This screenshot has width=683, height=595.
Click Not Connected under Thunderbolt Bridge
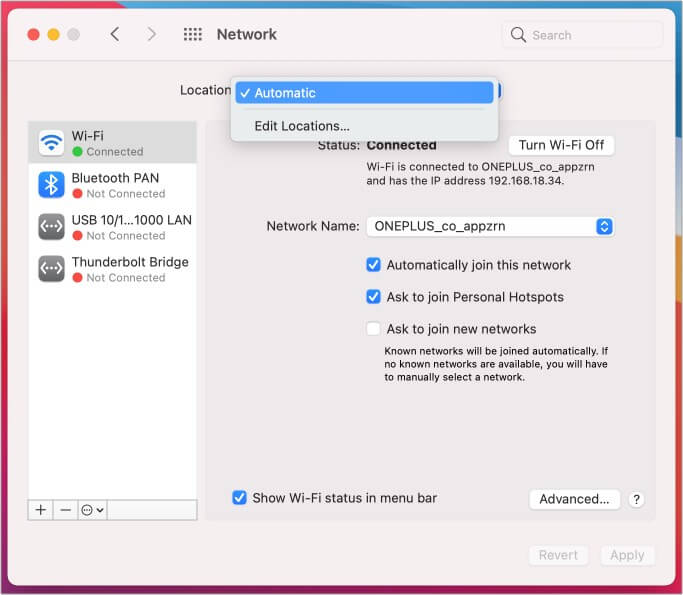pos(125,277)
